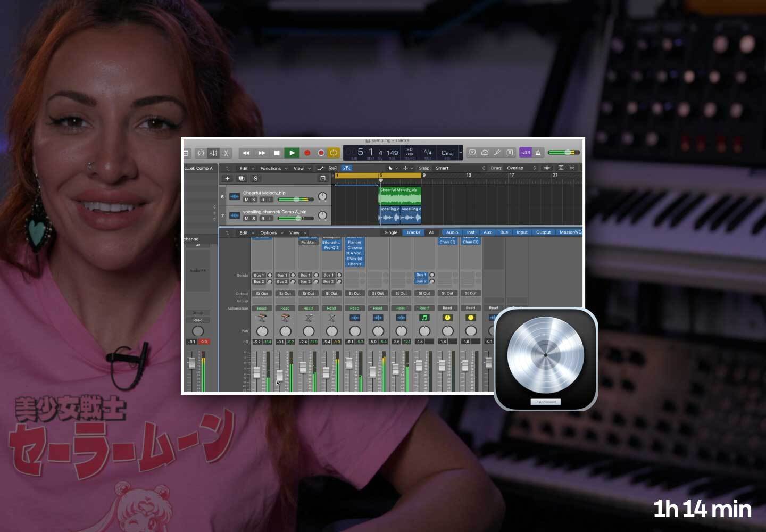
Task: Adjust the Cheerful Melody_bip track volume slider
Action: tap(296, 199)
